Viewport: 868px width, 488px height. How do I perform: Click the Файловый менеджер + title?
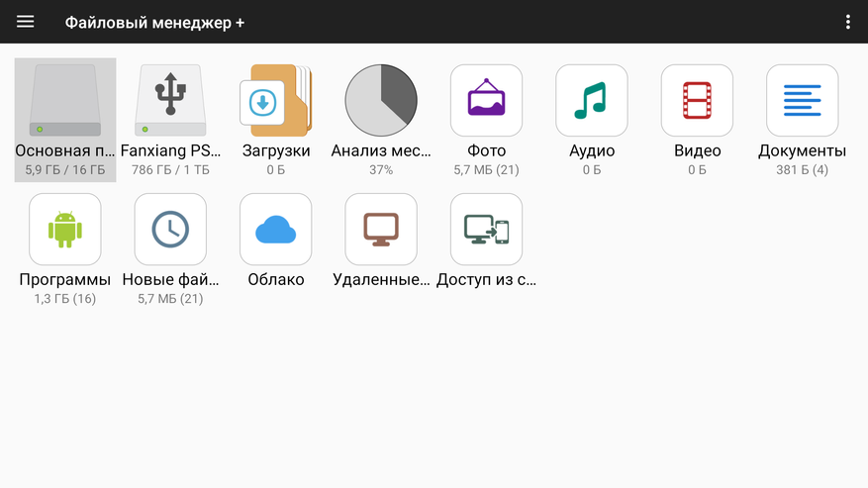tap(154, 22)
